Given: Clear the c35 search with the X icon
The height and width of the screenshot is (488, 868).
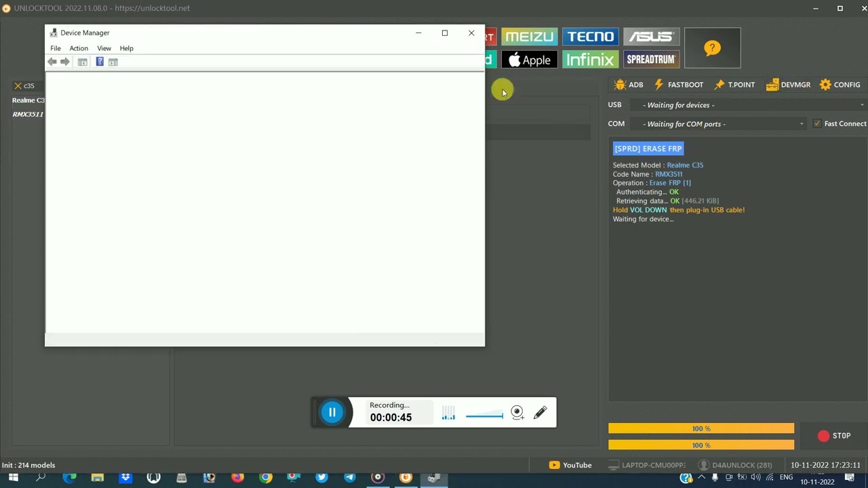Looking at the screenshot, I should click(x=18, y=85).
